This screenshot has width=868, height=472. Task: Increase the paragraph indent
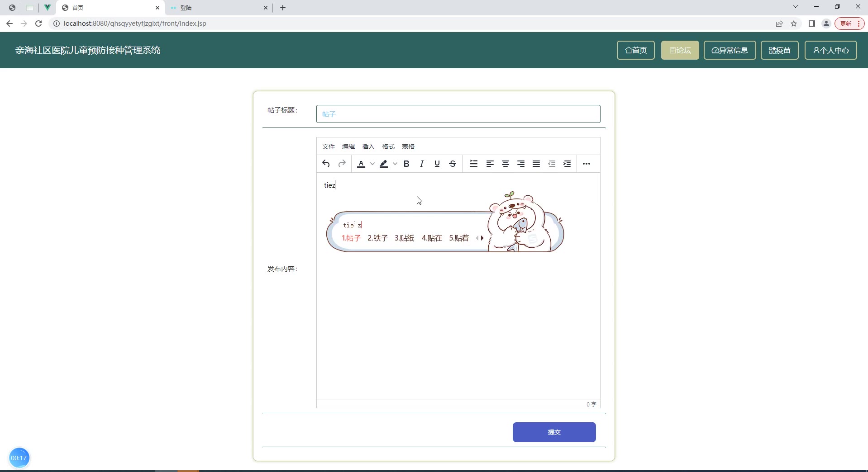[567, 164]
